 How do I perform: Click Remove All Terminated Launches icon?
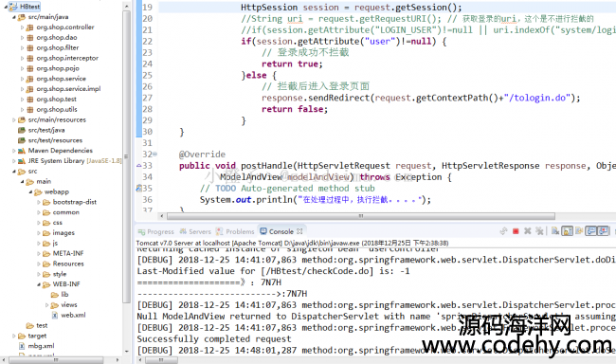click(539, 231)
